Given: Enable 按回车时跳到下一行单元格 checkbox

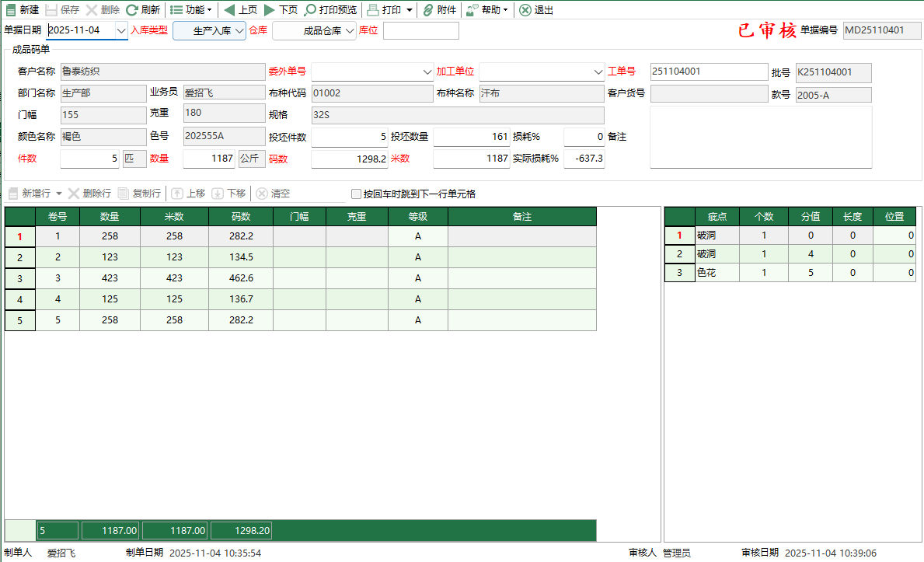Looking at the screenshot, I should [357, 194].
